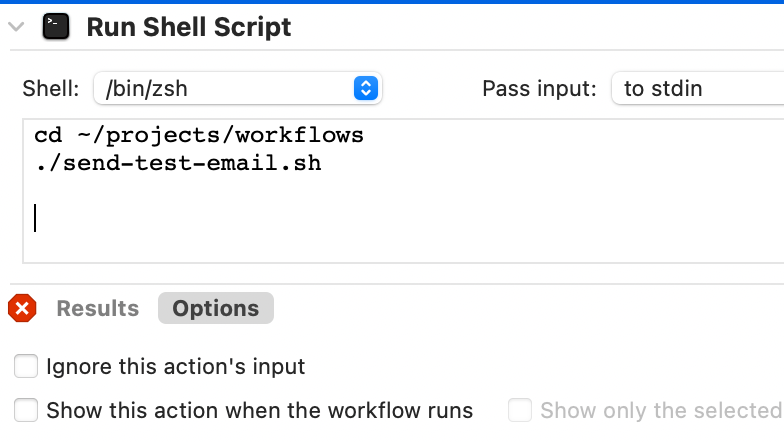Screen dimensions: 784x442
Task: Click the blue up-down arrows on Shell popup
Action: 366,88
